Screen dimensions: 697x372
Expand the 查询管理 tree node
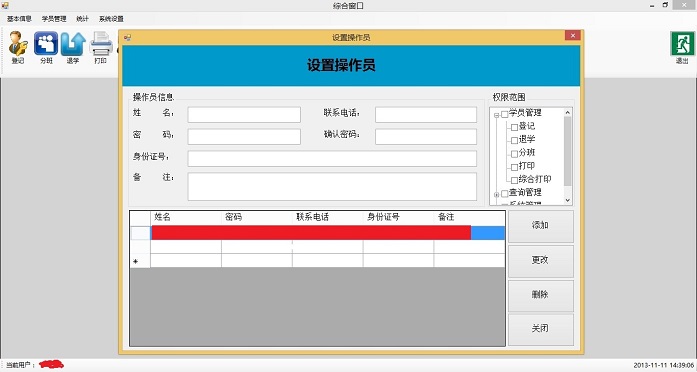coord(497,194)
